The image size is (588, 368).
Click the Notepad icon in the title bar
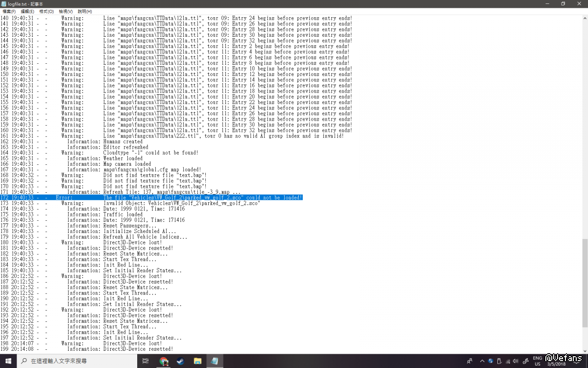[x=4, y=3]
